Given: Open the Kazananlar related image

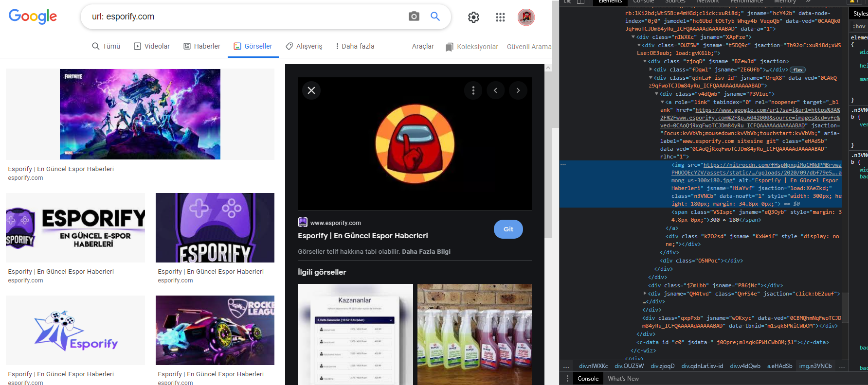Looking at the screenshot, I should pyautogui.click(x=356, y=334).
